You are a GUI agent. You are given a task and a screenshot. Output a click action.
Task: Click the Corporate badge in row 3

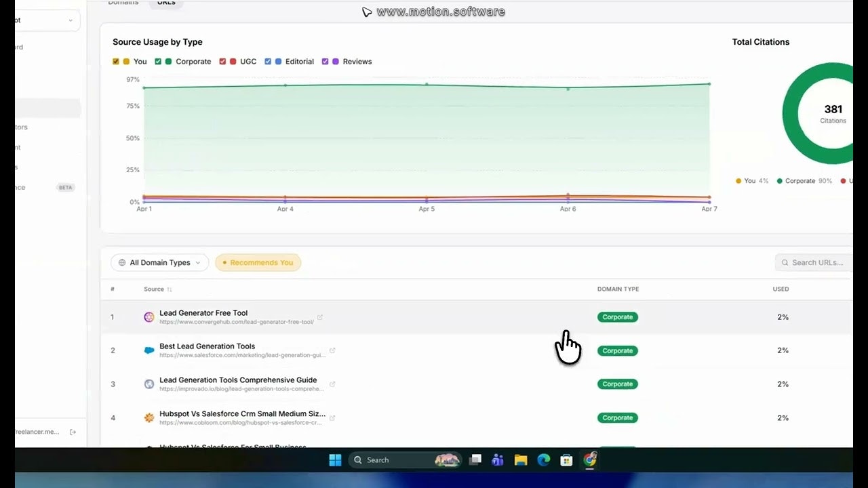(618, 384)
